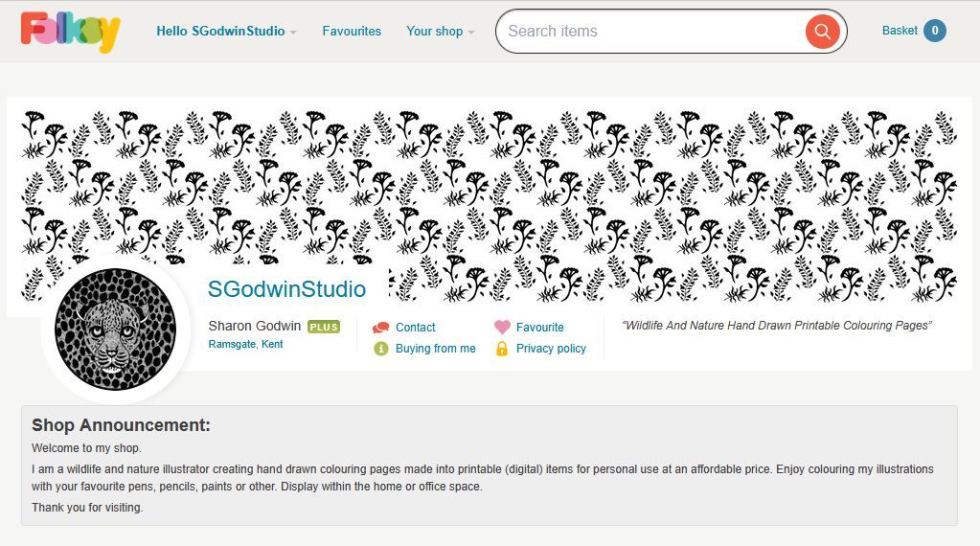The image size is (980, 546).
Task: Open the Basket link
Action: point(900,31)
